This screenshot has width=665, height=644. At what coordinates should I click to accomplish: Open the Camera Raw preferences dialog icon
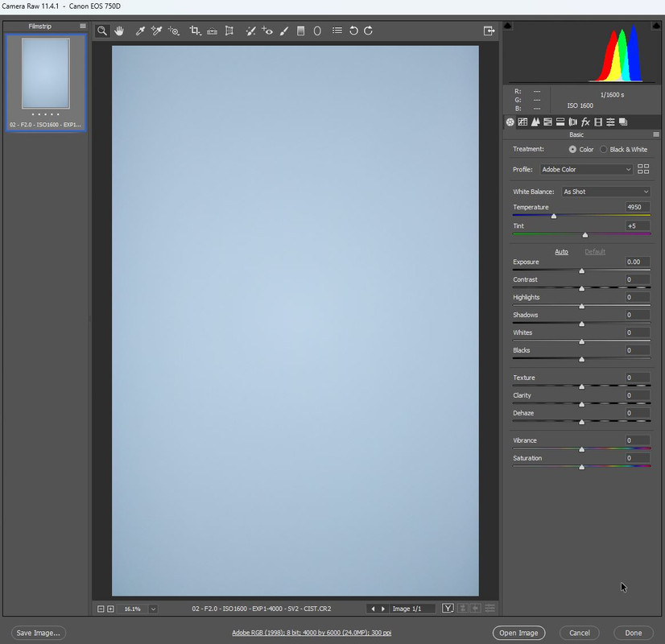pyautogui.click(x=337, y=31)
